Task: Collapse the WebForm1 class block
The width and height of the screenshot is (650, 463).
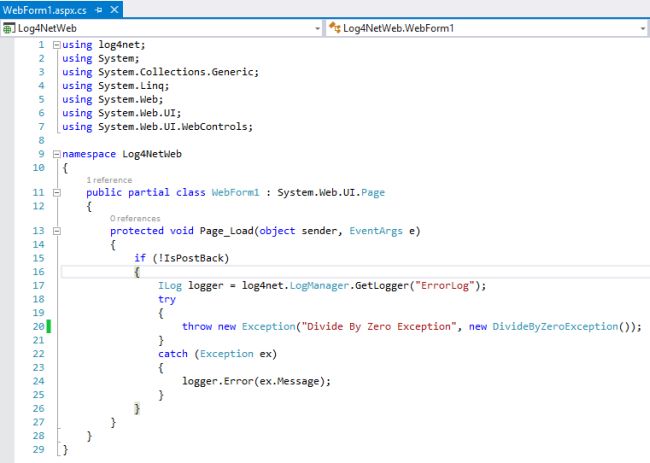Action: [x=57, y=193]
